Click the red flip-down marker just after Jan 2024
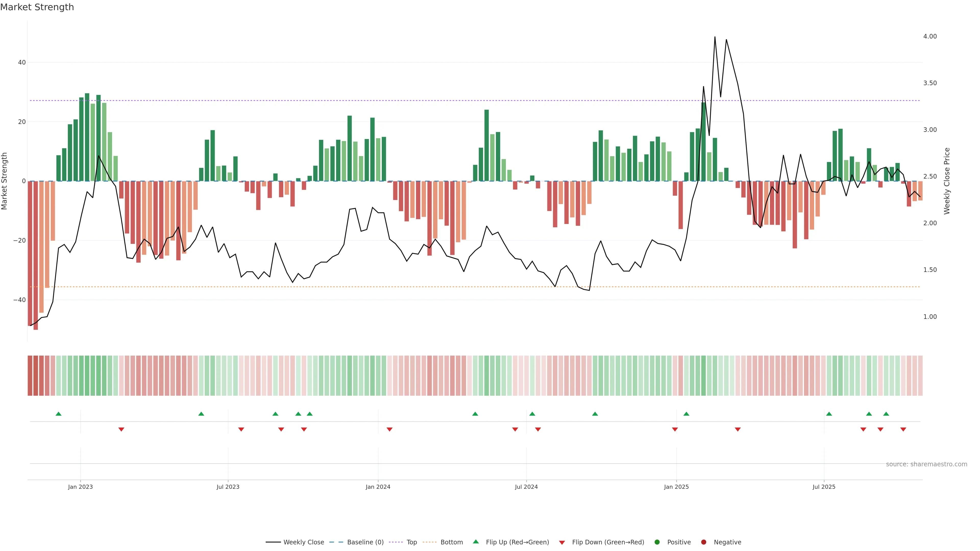 [389, 429]
